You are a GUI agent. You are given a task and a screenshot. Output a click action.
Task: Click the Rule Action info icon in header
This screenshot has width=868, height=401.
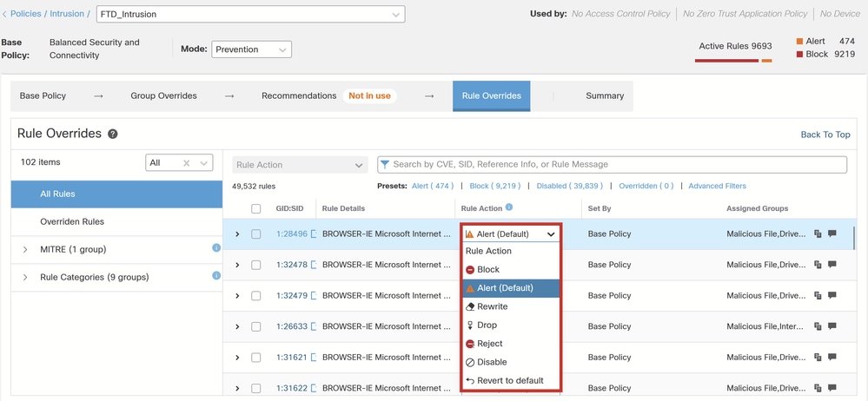[x=509, y=207]
